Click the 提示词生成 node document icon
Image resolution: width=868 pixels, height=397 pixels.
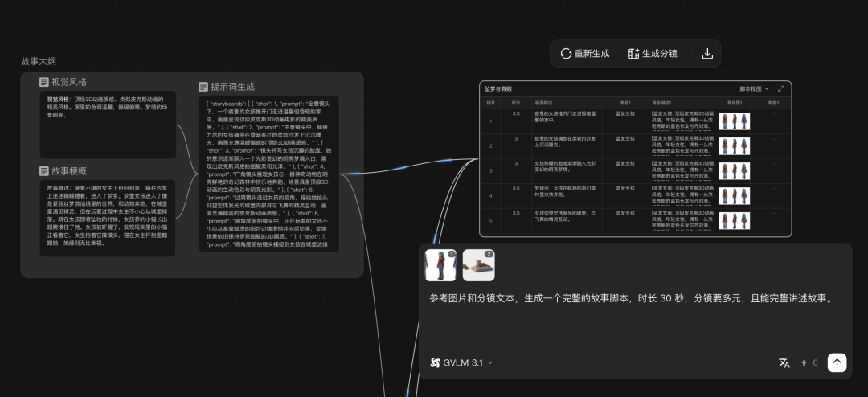point(203,87)
